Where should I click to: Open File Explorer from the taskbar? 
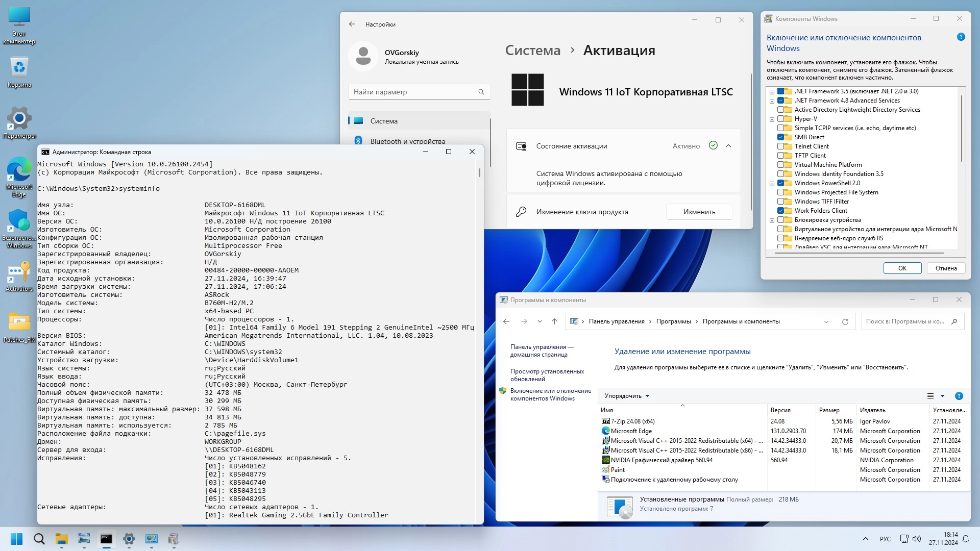click(61, 539)
